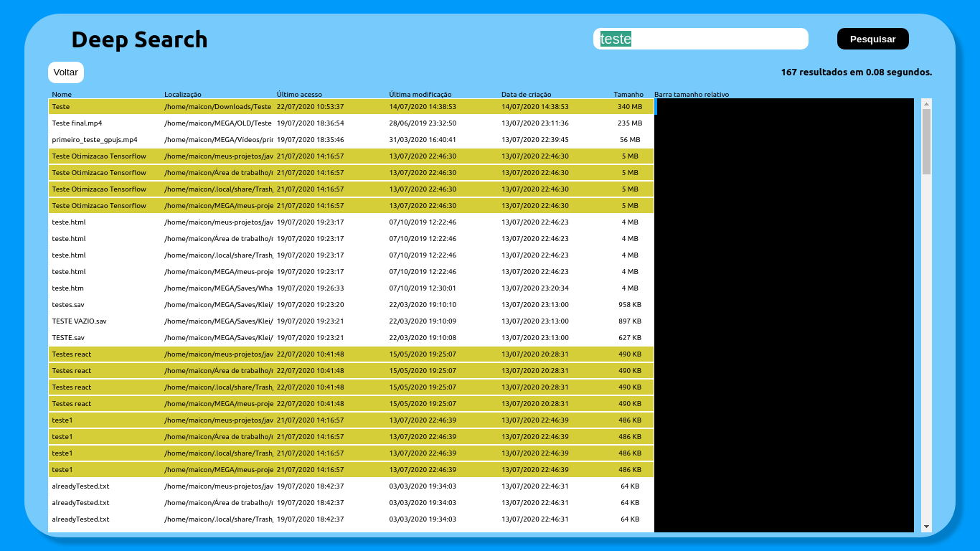Click the '/home/maicon/MEGA/Saves/Wha' location cell
This screenshot has height=551, width=980.
click(218, 288)
